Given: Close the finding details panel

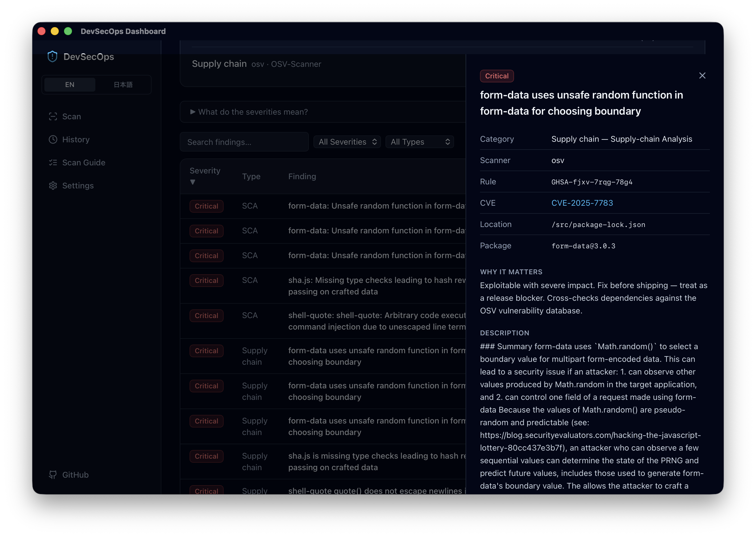Looking at the screenshot, I should click(x=702, y=76).
